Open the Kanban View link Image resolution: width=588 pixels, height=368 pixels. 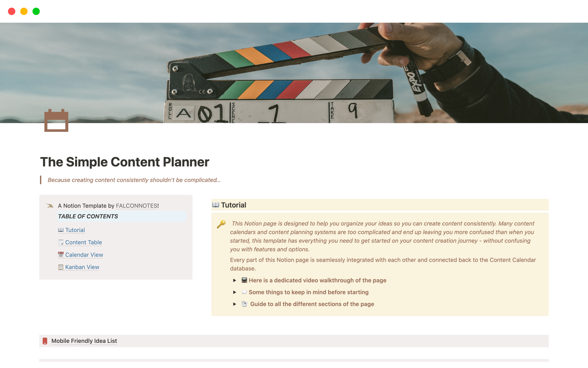coord(82,267)
